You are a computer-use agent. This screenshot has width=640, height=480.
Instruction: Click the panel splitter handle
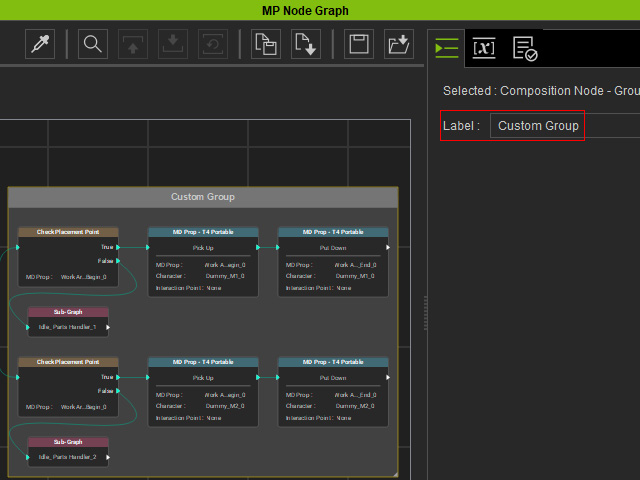click(425, 313)
